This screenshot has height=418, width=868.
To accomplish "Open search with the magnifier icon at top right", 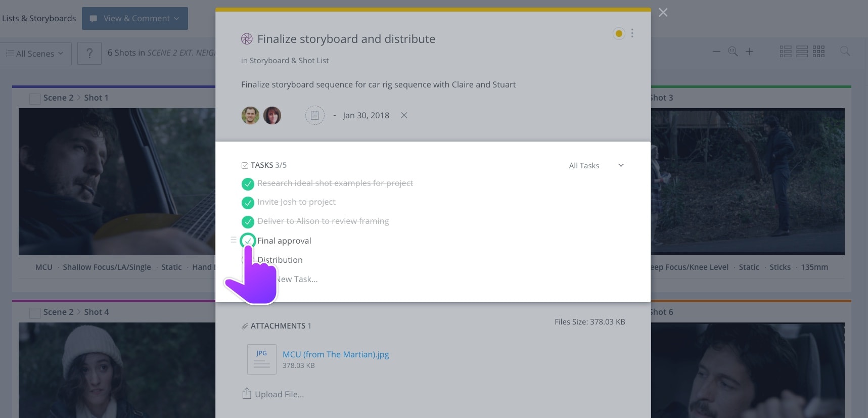I will coord(845,51).
